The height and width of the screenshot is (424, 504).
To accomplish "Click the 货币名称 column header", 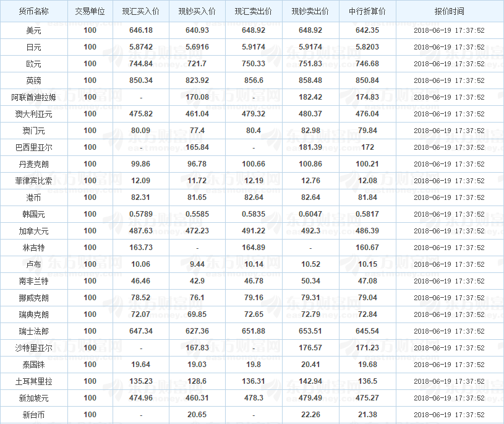I will (x=34, y=11).
